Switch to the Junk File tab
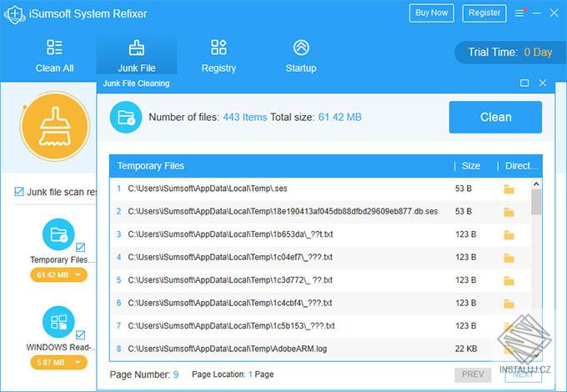Screen dimensions: 567x392 click(x=137, y=56)
